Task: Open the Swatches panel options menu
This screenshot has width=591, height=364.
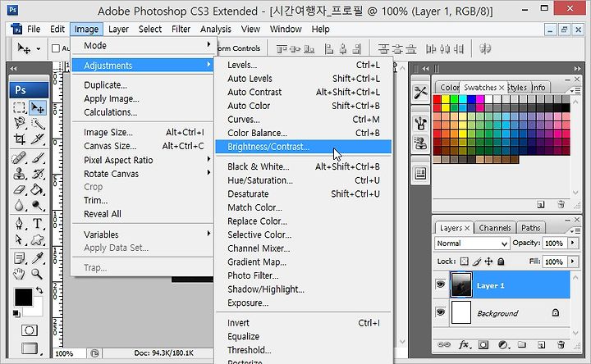Action: pos(575,91)
